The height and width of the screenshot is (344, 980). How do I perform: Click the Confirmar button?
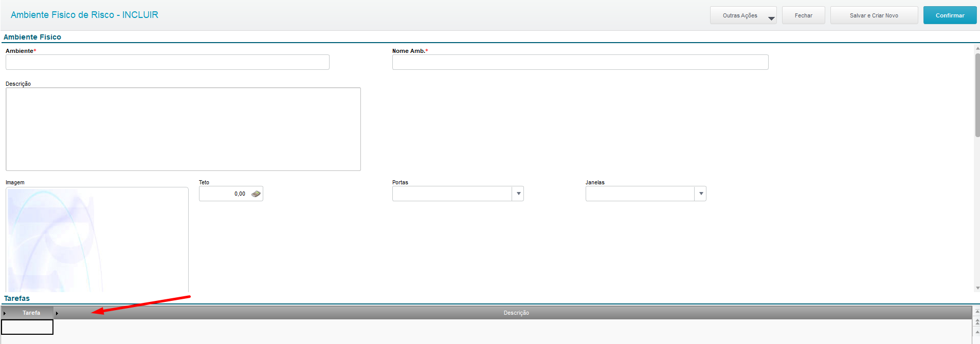950,15
